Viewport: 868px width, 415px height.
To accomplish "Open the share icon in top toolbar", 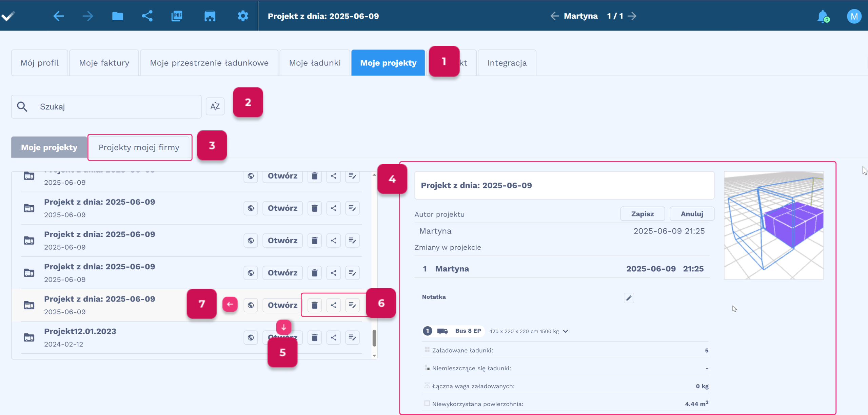I will 147,16.
